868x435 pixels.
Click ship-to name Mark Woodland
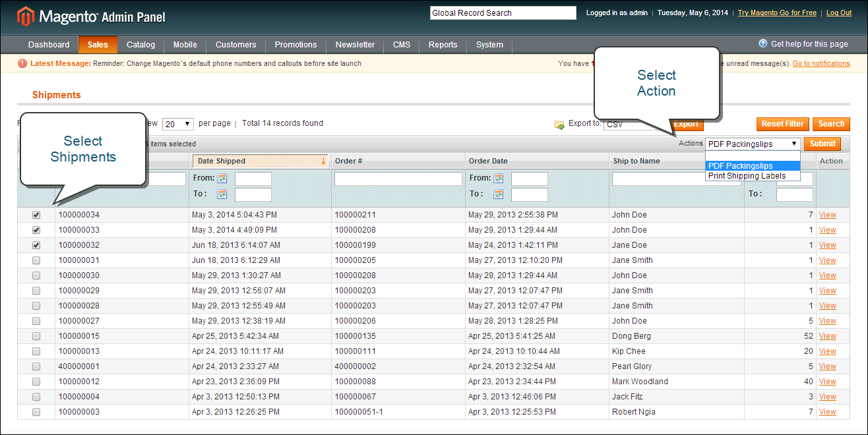tap(640, 382)
